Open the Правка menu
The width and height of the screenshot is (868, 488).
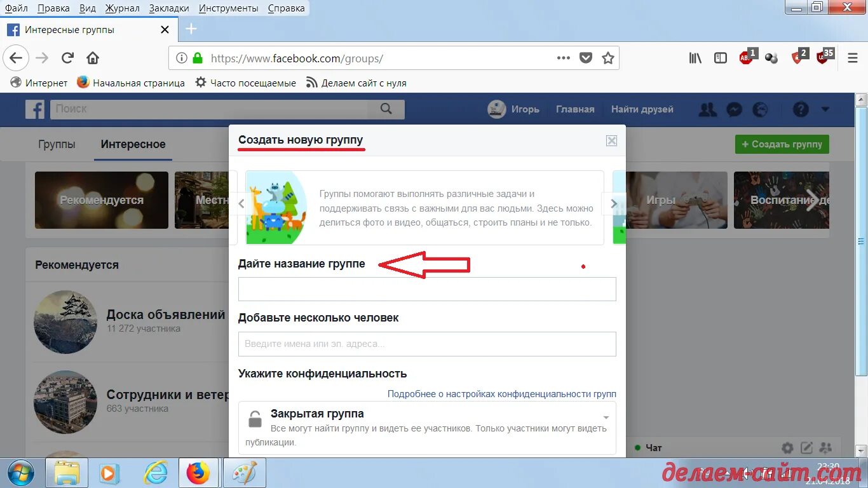(53, 8)
